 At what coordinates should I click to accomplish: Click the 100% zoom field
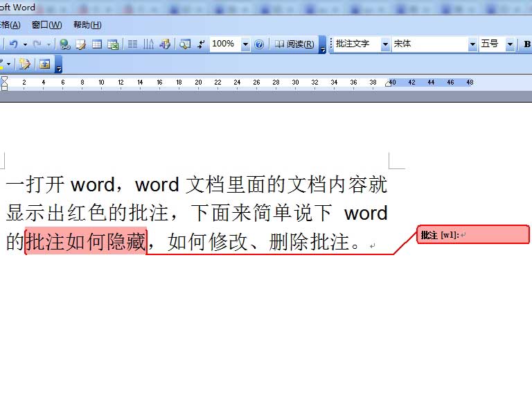point(225,44)
